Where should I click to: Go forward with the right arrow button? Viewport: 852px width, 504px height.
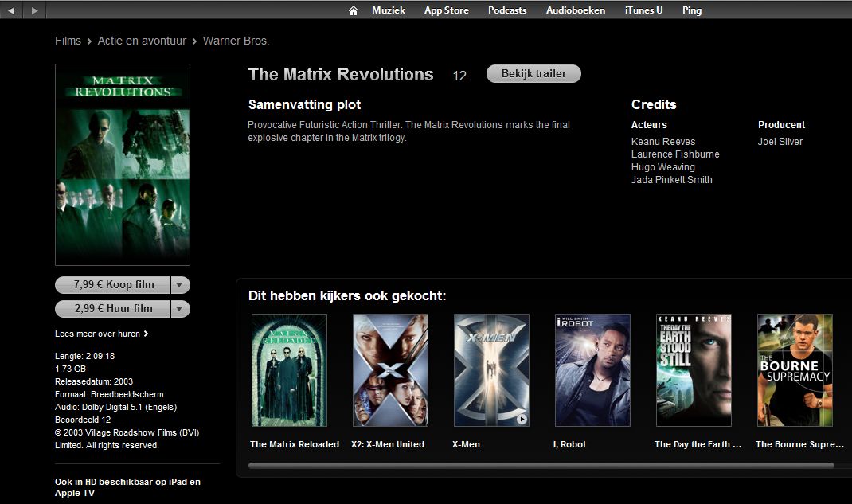click(x=34, y=10)
